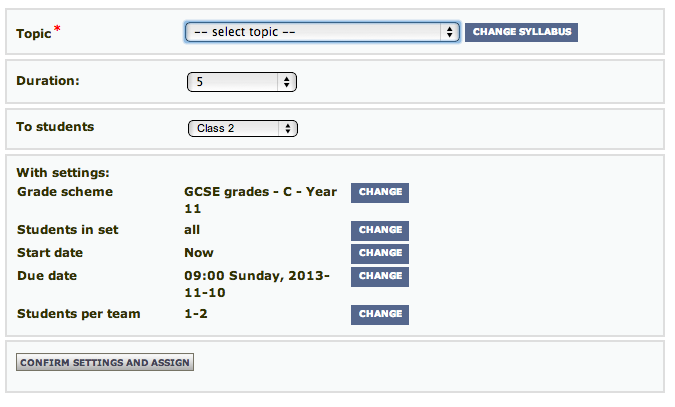
Task: Expand the Duration dropdown showing 5
Action: click(242, 82)
